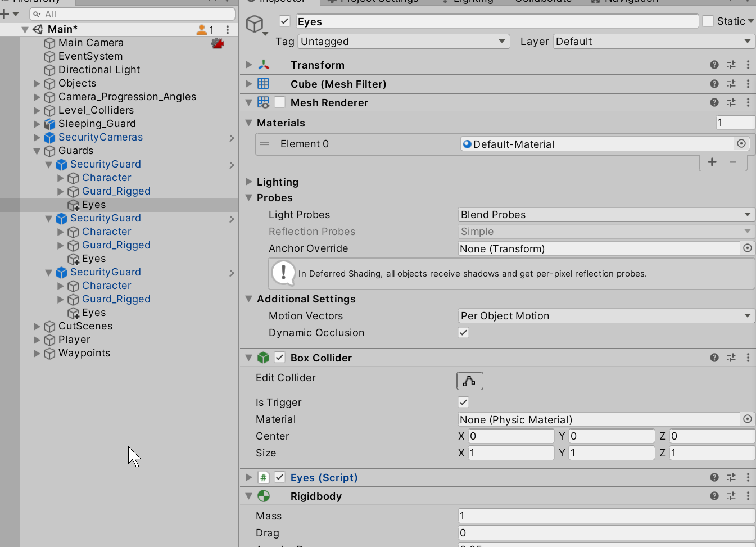756x547 pixels.
Task: Open presets for the Rigidbody component
Action: (x=731, y=496)
